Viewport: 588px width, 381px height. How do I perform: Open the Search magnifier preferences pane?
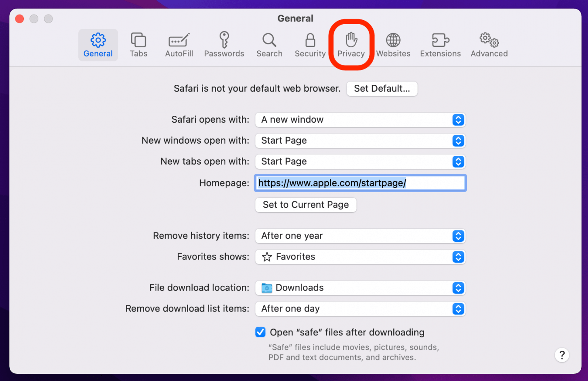point(269,45)
